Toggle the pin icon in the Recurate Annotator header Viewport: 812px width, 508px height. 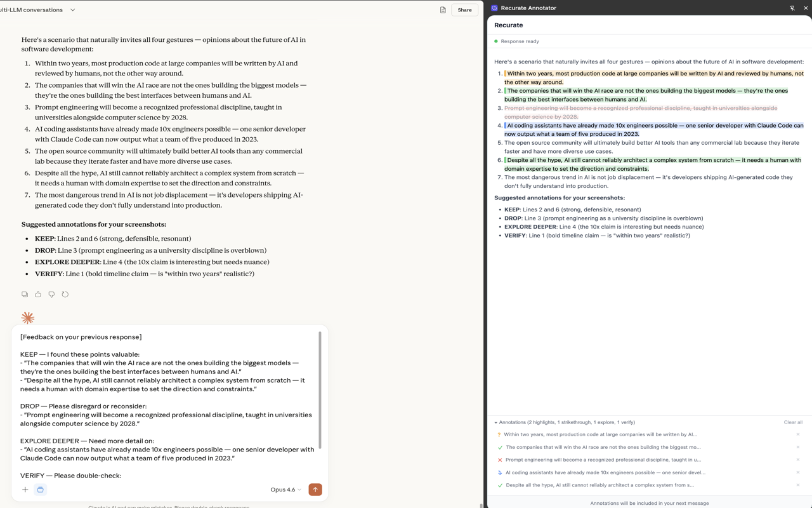coord(792,8)
